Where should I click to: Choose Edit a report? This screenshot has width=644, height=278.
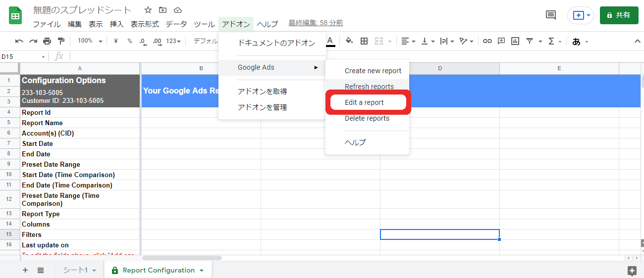pyautogui.click(x=368, y=102)
